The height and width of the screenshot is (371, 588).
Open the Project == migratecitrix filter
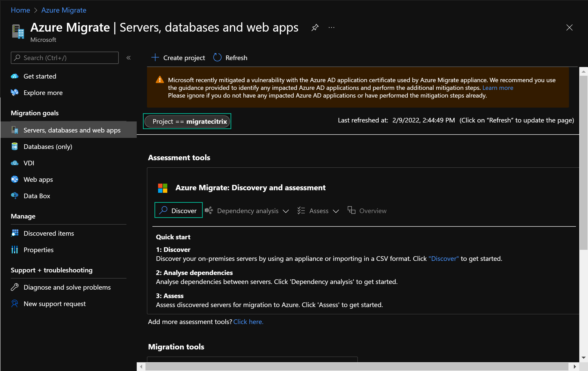pyautogui.click(x=187, y=121)
